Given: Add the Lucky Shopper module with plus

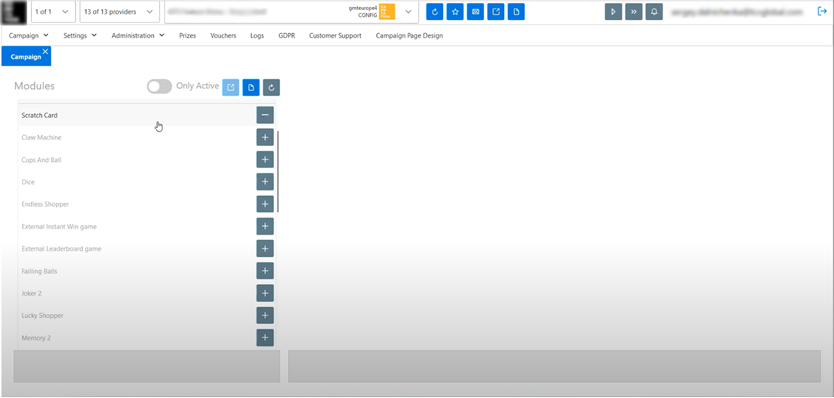Looking at the screenshot, I should point(265,316).
